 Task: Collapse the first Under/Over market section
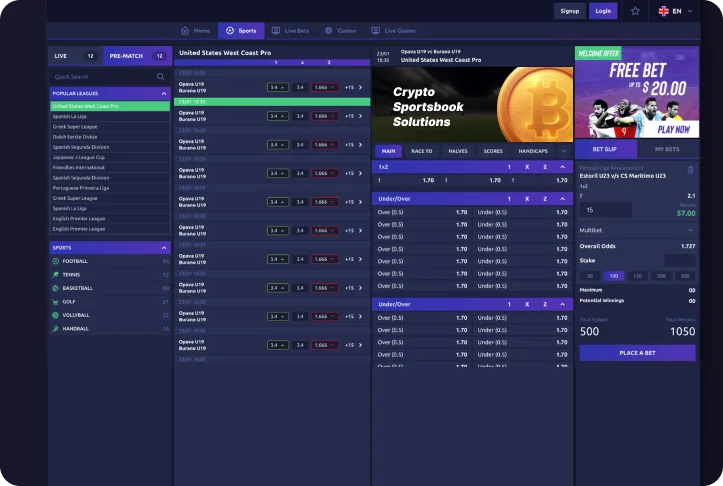[563, 199]
